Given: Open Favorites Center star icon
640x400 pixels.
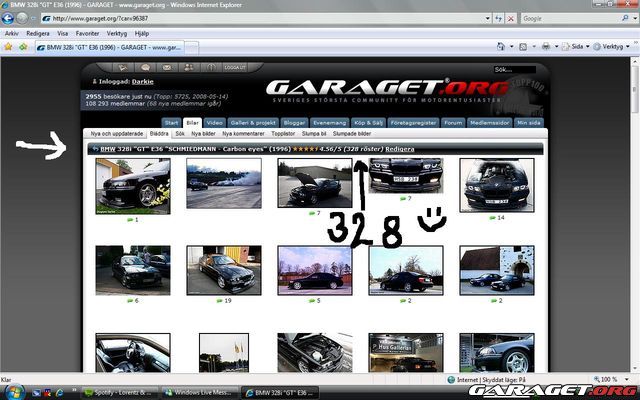Looking at the screenshot, I should pyautogui.click(x=8, y=47).
